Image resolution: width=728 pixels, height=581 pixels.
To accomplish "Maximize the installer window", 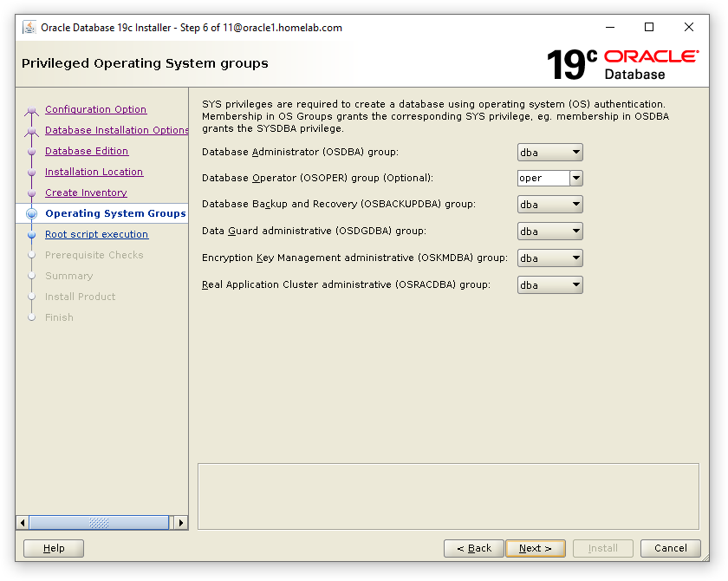I will [649, 28].
